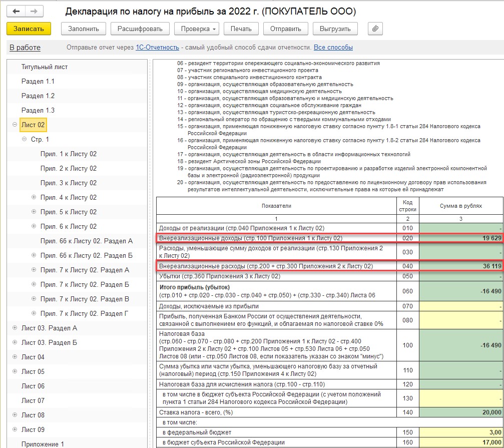Screen dimensions: 504x448
Task: Select the line 120 amount cell
Action: tap(461, 384)
